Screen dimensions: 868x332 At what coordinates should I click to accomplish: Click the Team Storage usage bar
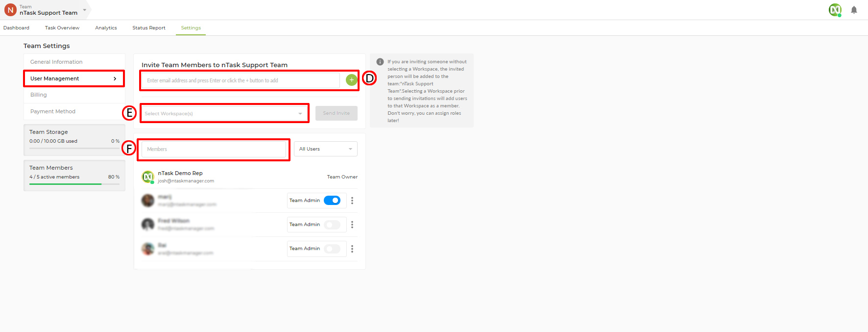(x=74, y=148)
